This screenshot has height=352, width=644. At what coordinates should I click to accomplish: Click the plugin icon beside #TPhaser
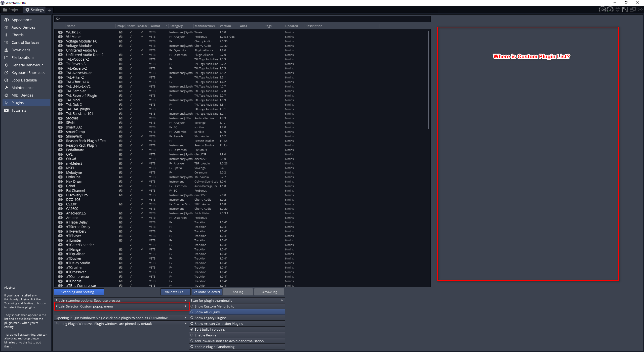60,236
